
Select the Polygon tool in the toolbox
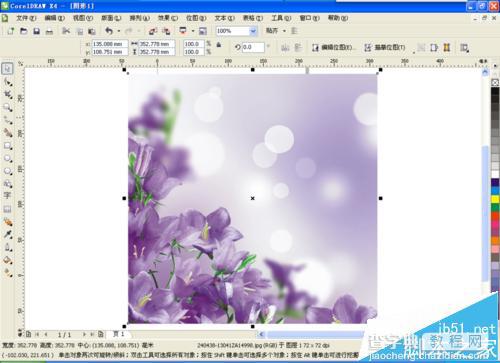coord(8,171)
